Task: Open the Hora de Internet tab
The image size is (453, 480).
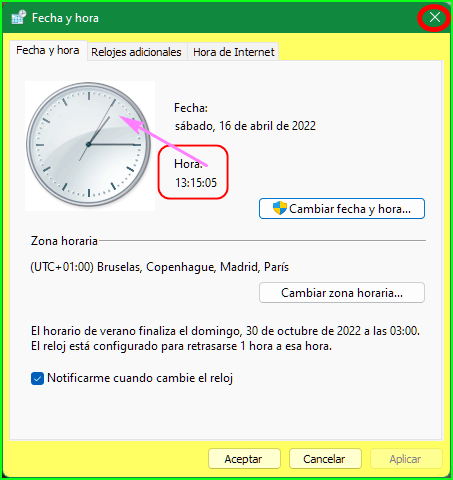Action: [234, 52]
